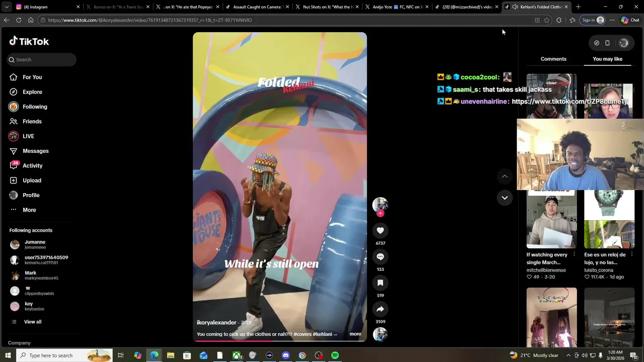
Task: Expand following list with View all
Action: [33, 322]
